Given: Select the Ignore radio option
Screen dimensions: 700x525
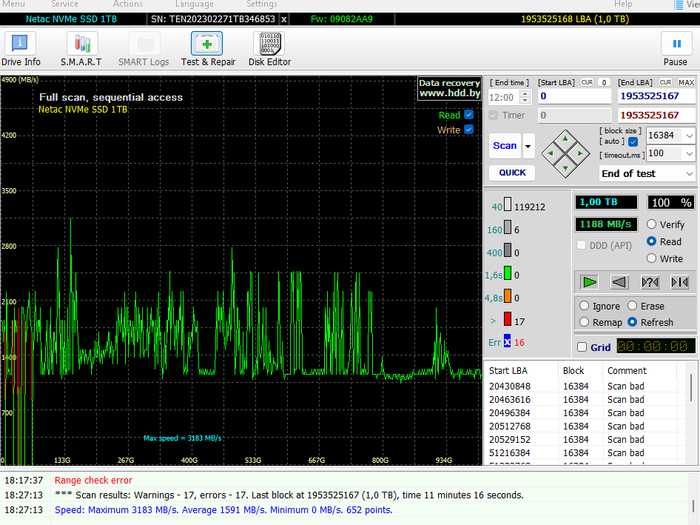Looking at the screenshot, I should pos(584,306).
